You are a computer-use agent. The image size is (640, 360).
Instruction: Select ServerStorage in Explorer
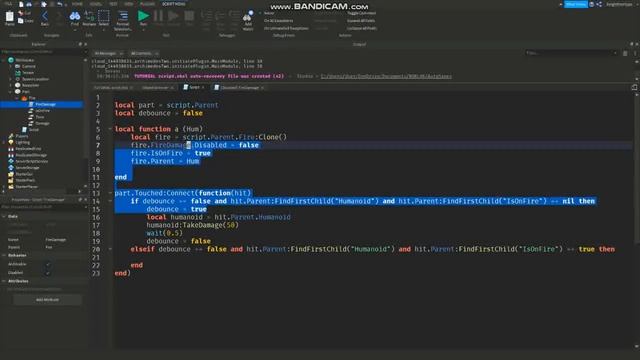(x=27, y=167)
